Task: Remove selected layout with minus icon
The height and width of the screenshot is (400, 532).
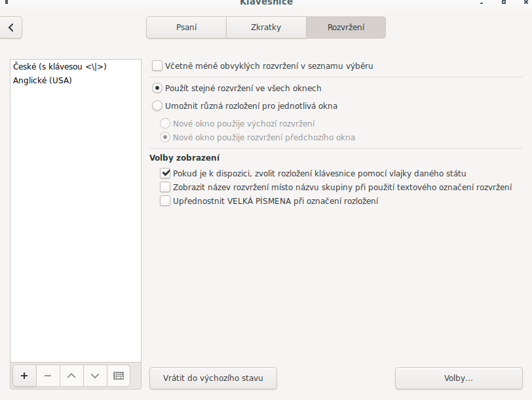Action: point(48,376)
